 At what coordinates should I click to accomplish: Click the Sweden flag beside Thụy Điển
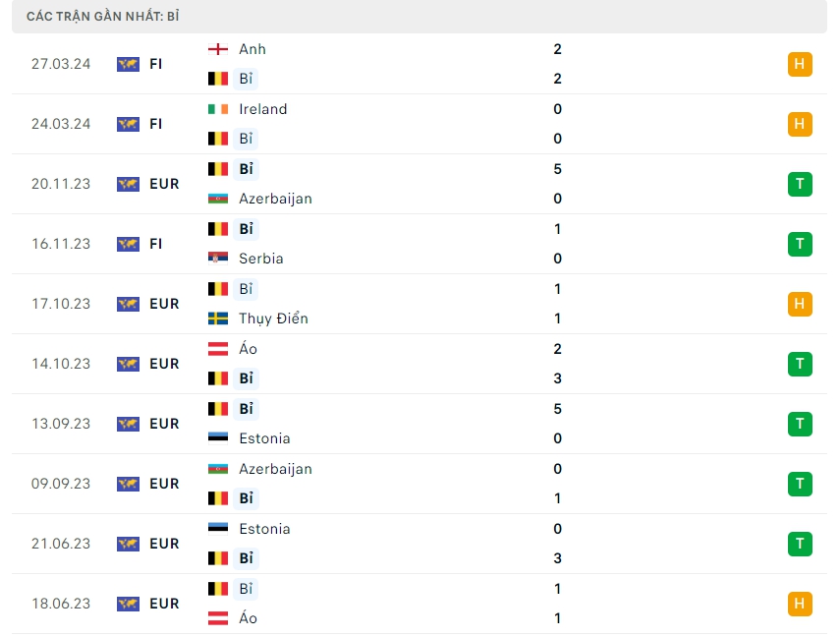[218, 318]
